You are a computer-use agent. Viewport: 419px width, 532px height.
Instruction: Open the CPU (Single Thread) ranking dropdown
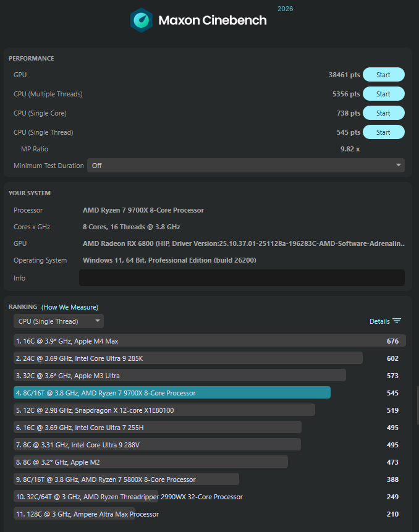[59, 321]
